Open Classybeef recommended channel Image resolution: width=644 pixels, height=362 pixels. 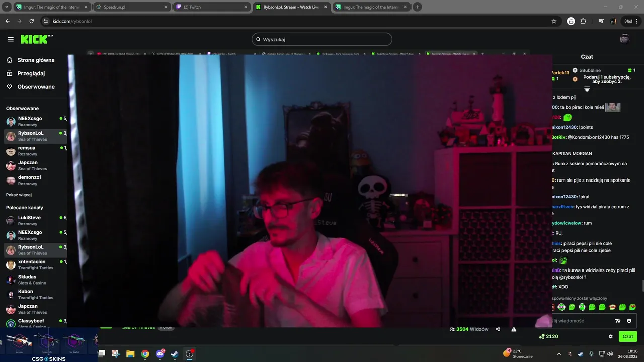[35, 323]
